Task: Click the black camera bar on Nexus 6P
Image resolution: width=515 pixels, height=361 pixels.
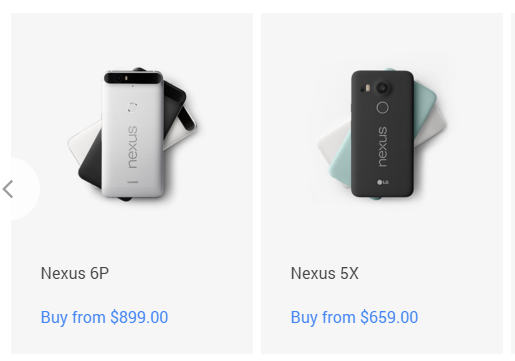Action: click(x=133, y=78)
